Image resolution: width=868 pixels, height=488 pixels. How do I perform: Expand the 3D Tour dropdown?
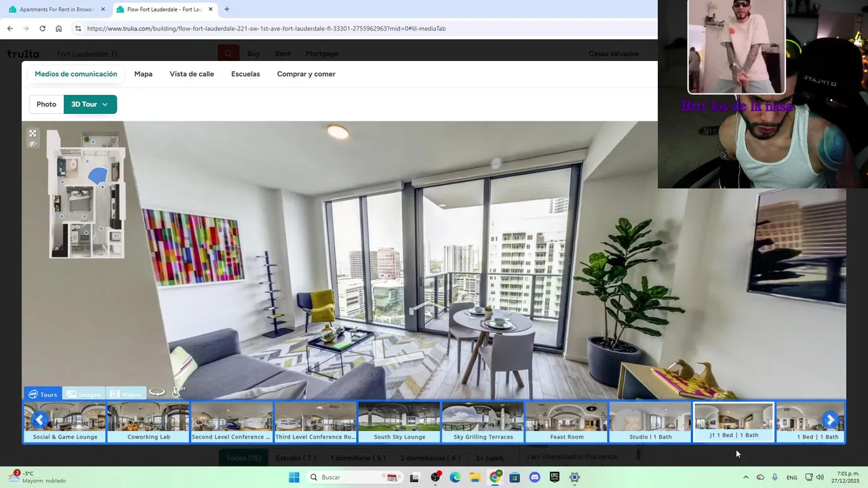coord(90,104)
